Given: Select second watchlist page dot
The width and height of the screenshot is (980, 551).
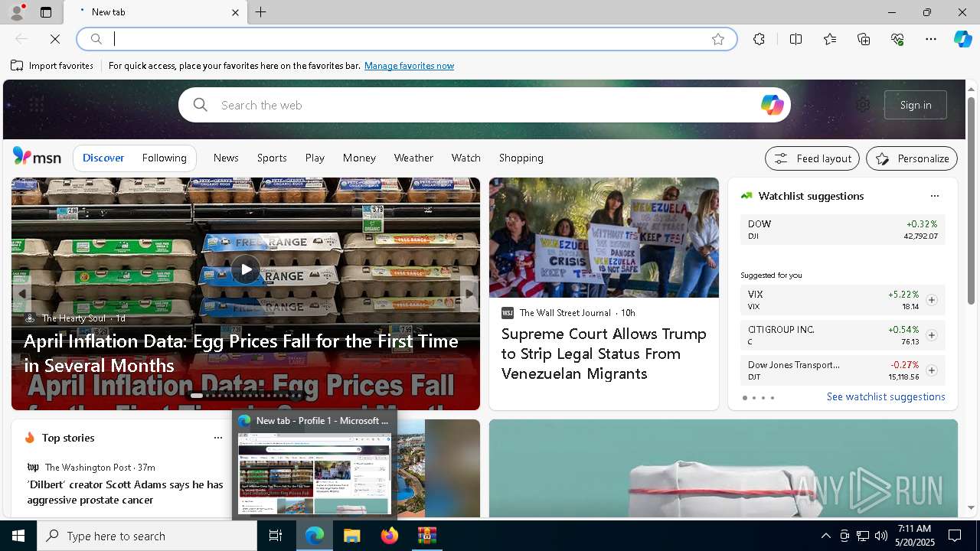Looking at the screenshot, I should point(753,398).
